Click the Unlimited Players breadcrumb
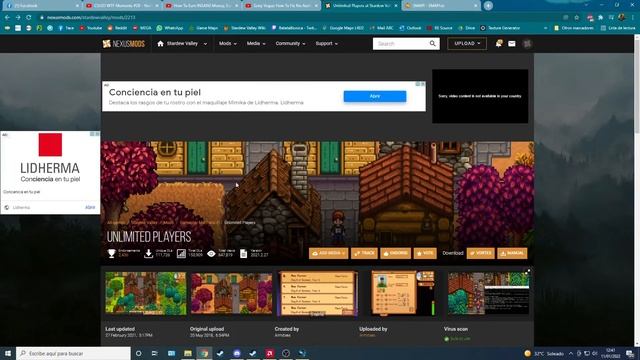 (x=240, y=222)
